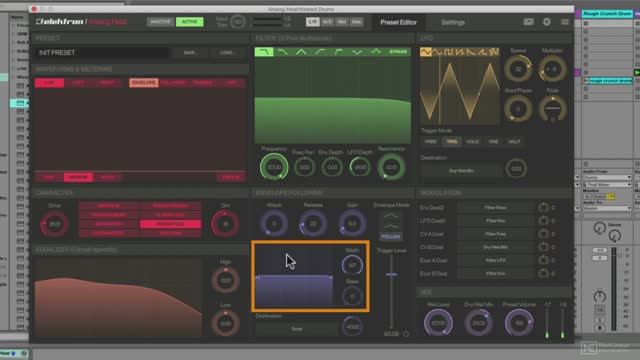Click the SAVE preset button

[190, 53]
